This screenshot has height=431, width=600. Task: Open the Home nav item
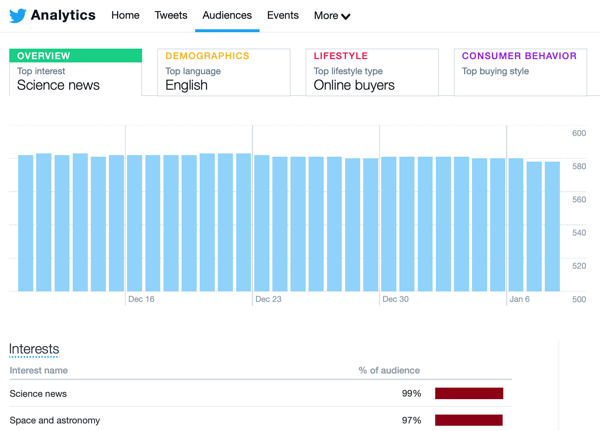(125, 15)
